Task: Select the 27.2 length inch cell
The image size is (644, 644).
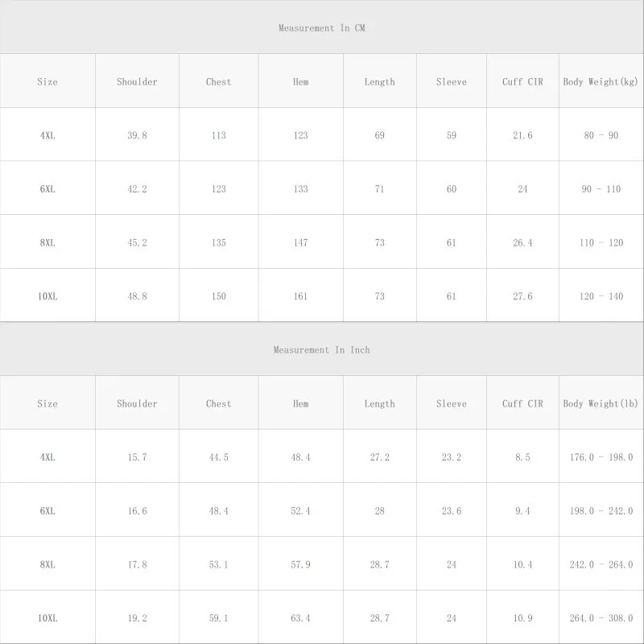Action: click(x=379, y=457)
